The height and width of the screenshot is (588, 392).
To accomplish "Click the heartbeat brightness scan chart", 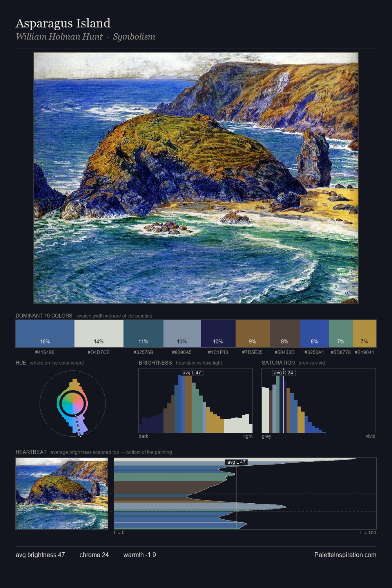I will point(245,494).
